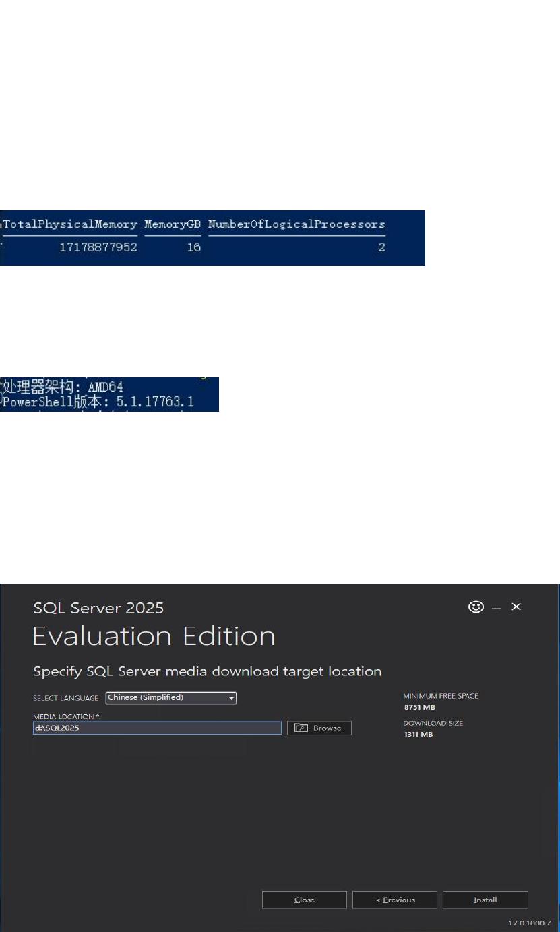
Task: Click the Install button
Action: 485,900
